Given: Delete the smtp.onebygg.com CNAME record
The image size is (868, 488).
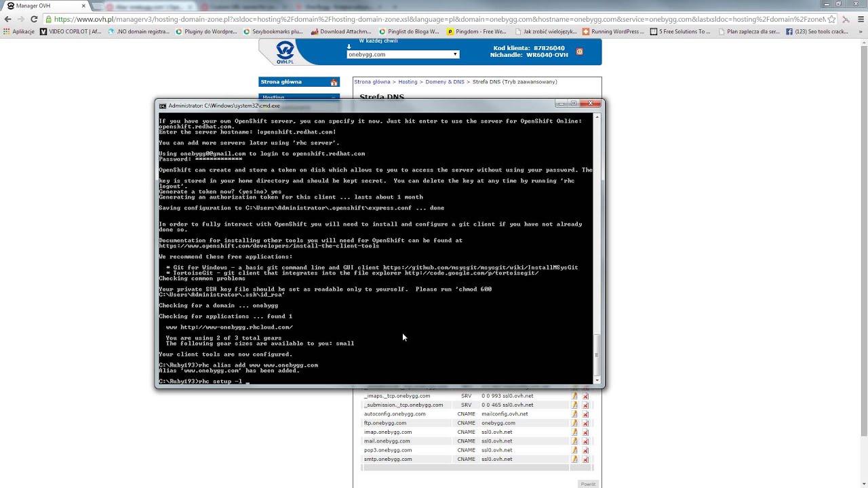Looking at the screenshot, I should tap(585, 459).
